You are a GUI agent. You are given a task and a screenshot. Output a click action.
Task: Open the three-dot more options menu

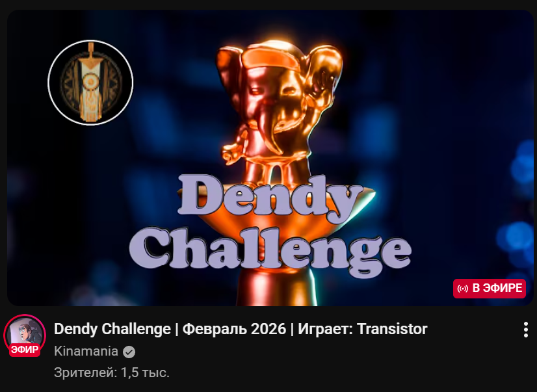tap(526, 330)
